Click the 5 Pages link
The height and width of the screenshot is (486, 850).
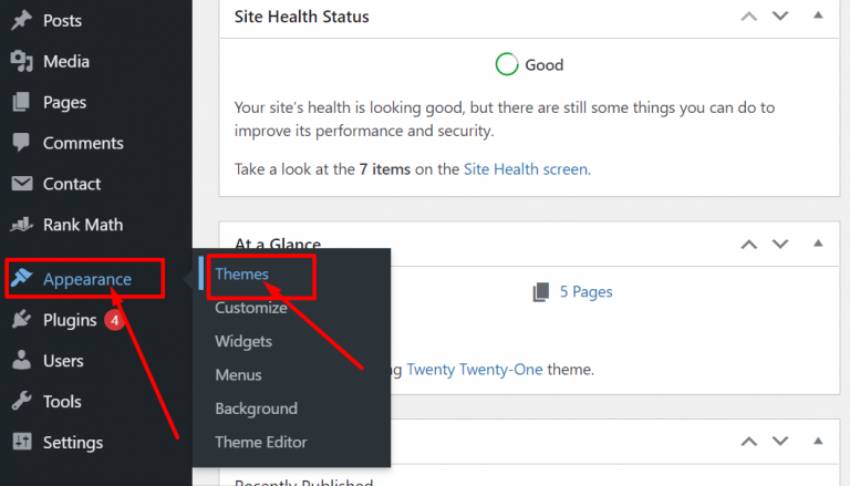point(586,292)
